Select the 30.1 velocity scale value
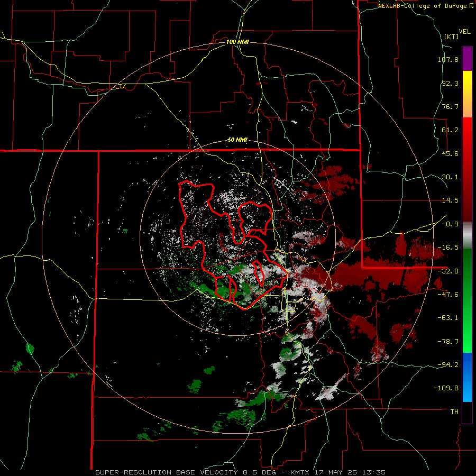 pyautogui.click(x=450, y=177)
